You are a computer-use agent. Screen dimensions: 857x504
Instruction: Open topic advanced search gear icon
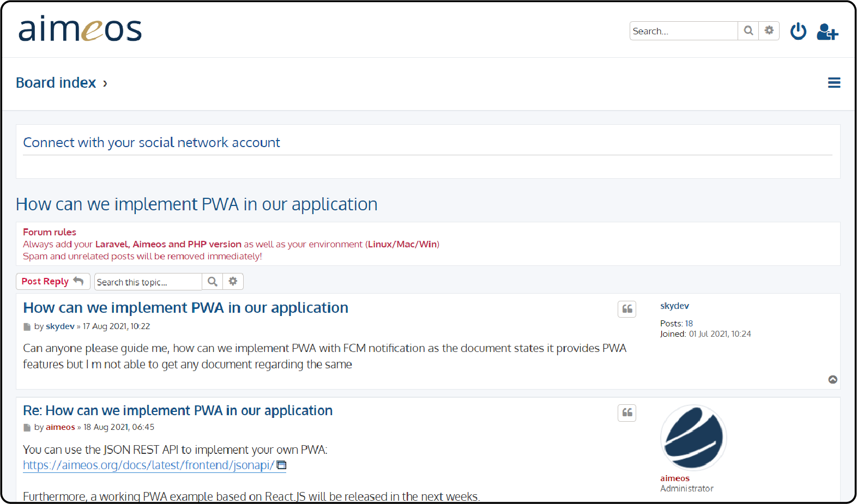point(233,282)
